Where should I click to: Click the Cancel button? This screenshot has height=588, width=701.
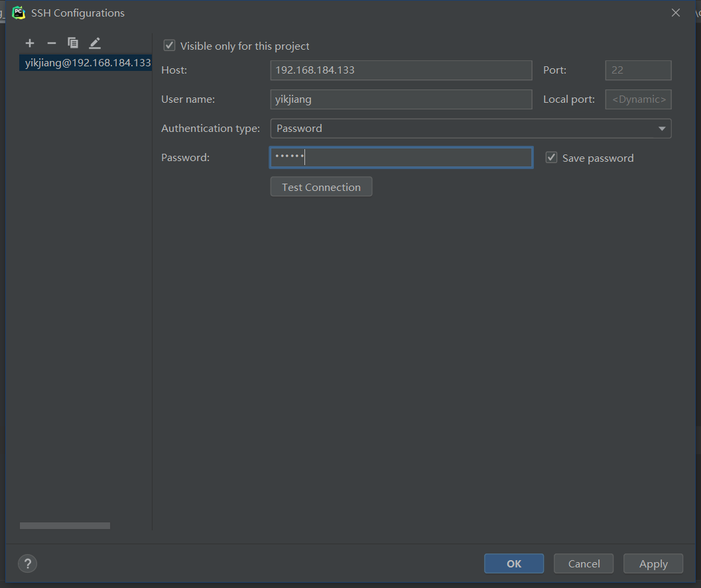(584, 563)
